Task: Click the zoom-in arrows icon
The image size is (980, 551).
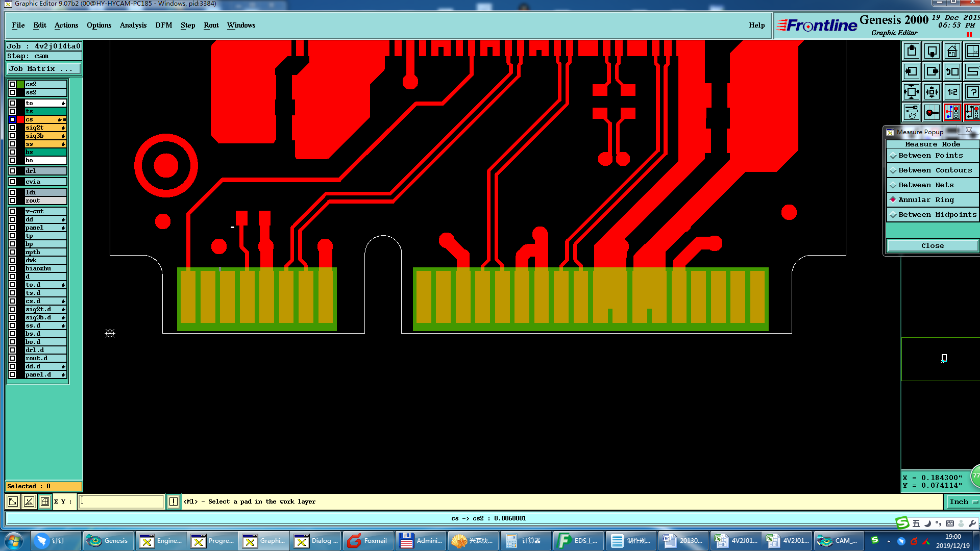Action: coord(912,92)
